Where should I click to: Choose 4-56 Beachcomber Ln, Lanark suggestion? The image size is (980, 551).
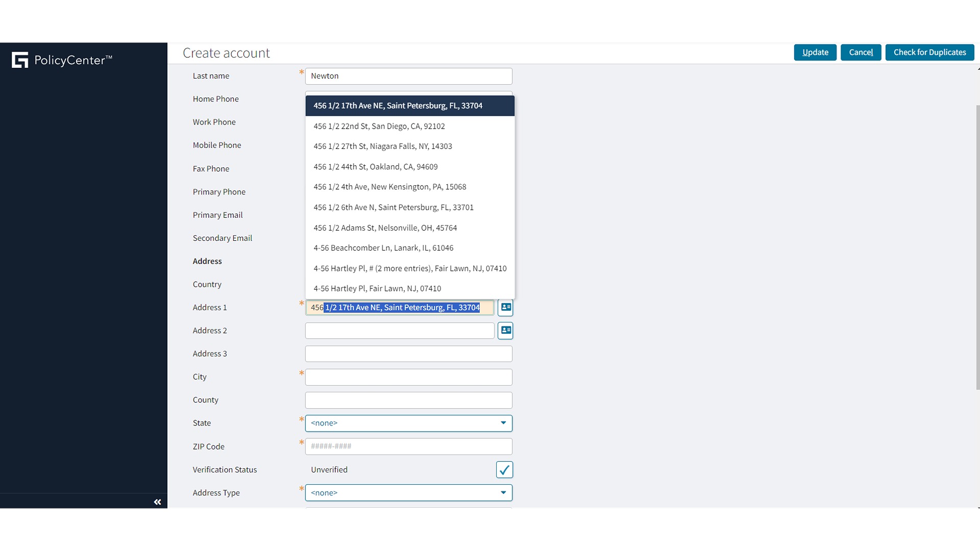(383, 248)
